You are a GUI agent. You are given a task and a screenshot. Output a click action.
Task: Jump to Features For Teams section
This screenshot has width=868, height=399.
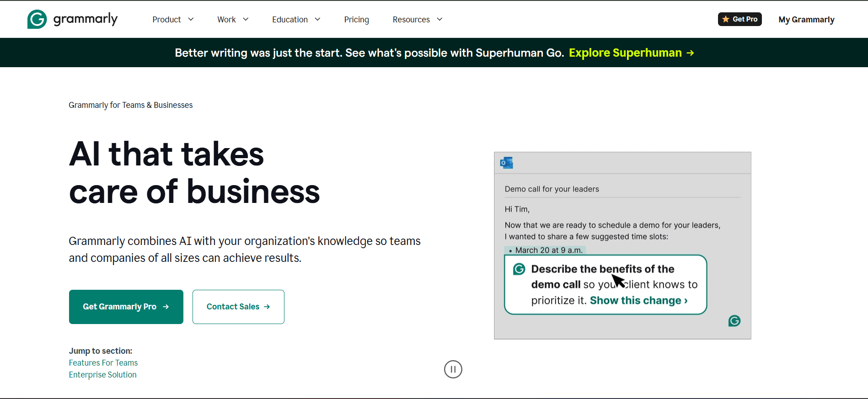[x=103, y=363]
